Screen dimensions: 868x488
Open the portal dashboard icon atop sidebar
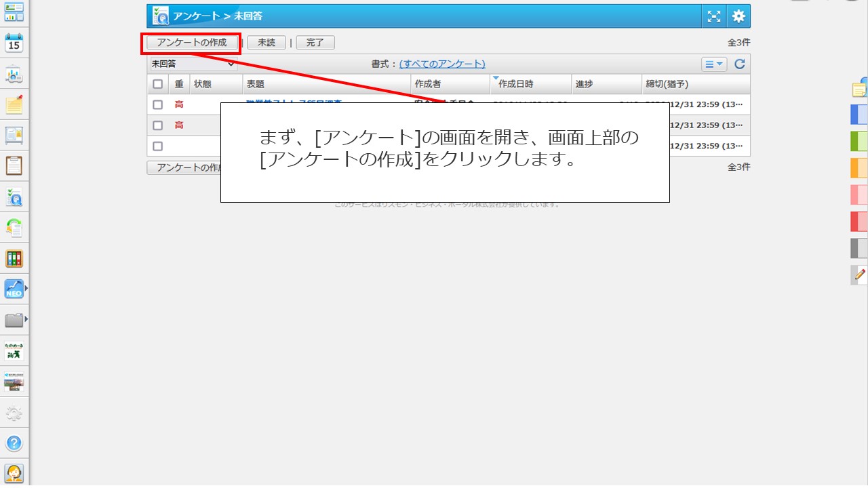click(x=14, y=12)
